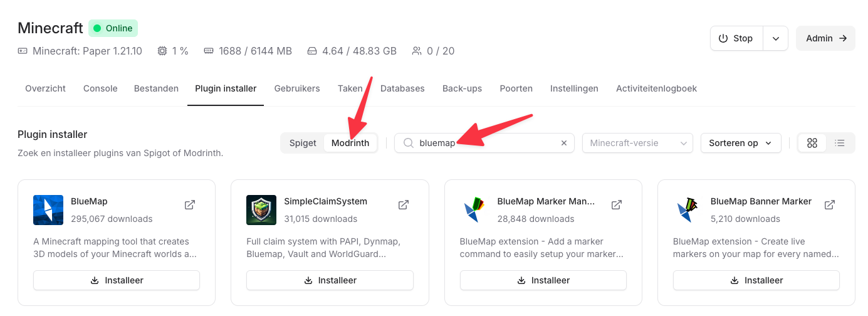
Task: Go to the Console tab
Action: pyautogui.click(x=100, y=88)
